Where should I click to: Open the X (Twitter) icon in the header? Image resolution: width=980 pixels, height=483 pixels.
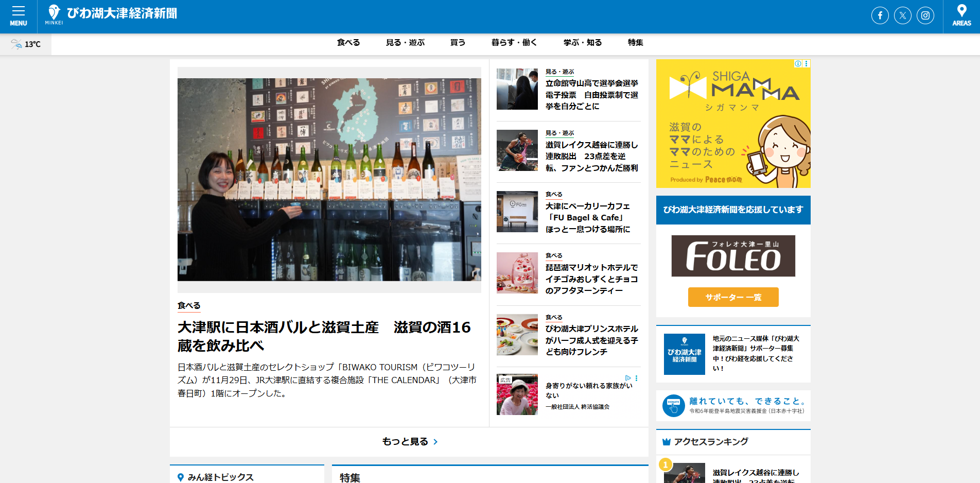click(x=902, y=15)
